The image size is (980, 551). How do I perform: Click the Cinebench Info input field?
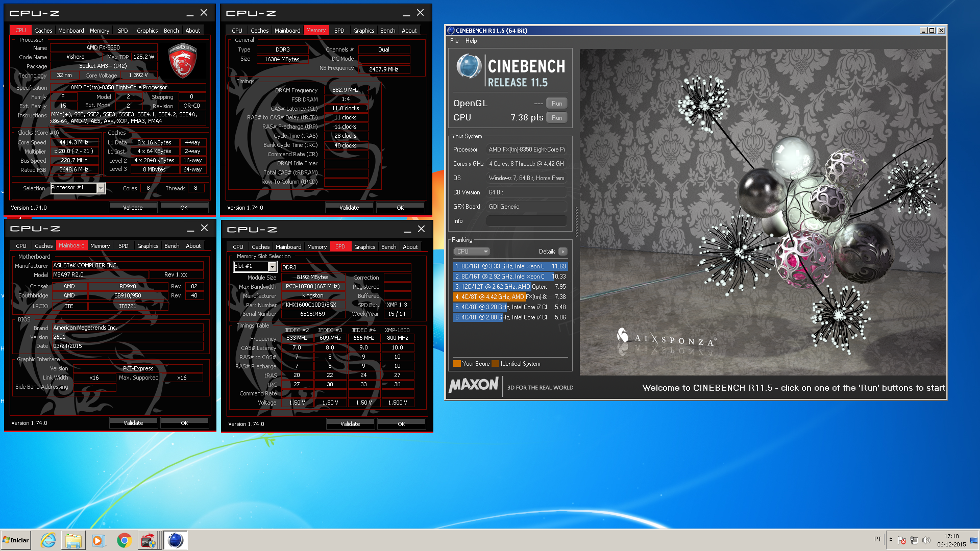pos(526,221)
